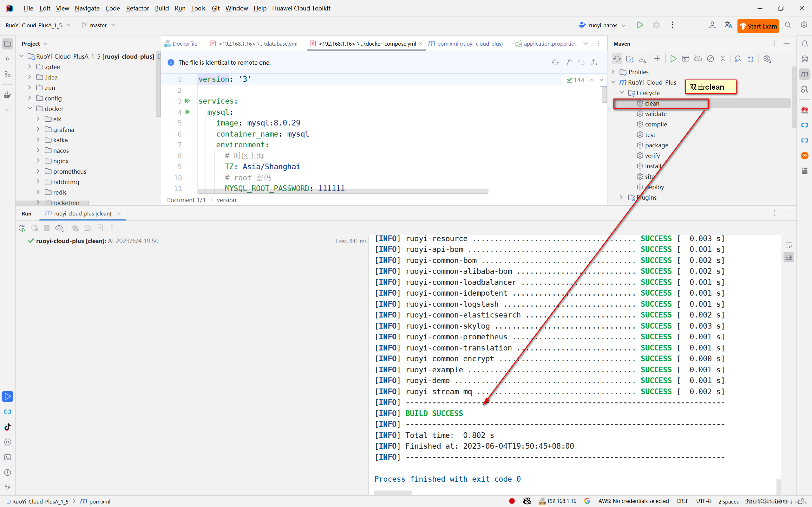Expand the kafka folder in the project tree
The image size is (812, 507).
tap(38, 140)
